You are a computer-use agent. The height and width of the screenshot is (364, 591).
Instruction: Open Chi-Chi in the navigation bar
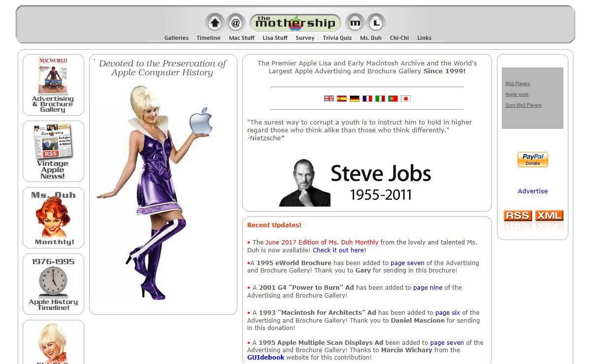(399, 38)
